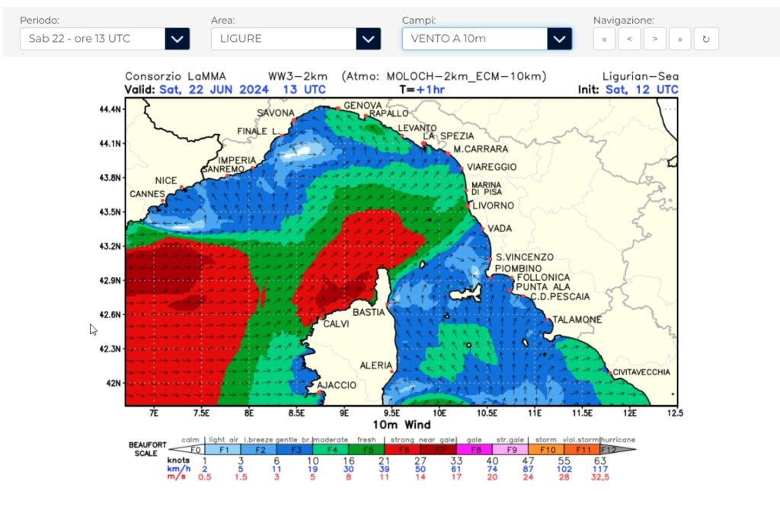Click the AJACCIO label on the map

[x=337, y=385]
